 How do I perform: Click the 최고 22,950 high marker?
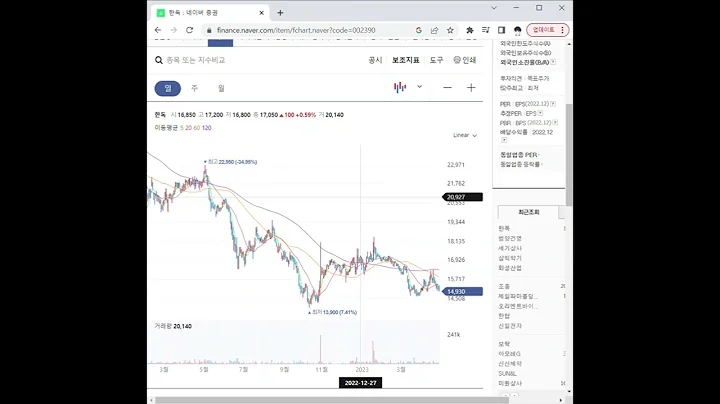coord(231,162)
